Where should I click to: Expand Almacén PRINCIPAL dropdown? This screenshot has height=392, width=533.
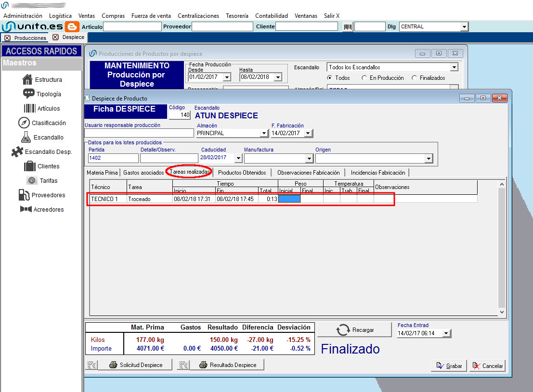[264, 133]
